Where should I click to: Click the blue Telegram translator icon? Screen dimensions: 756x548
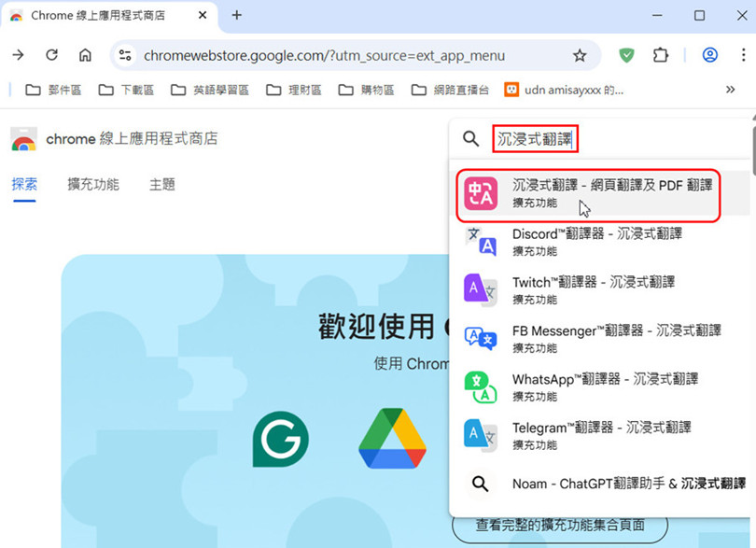(480, 435)
